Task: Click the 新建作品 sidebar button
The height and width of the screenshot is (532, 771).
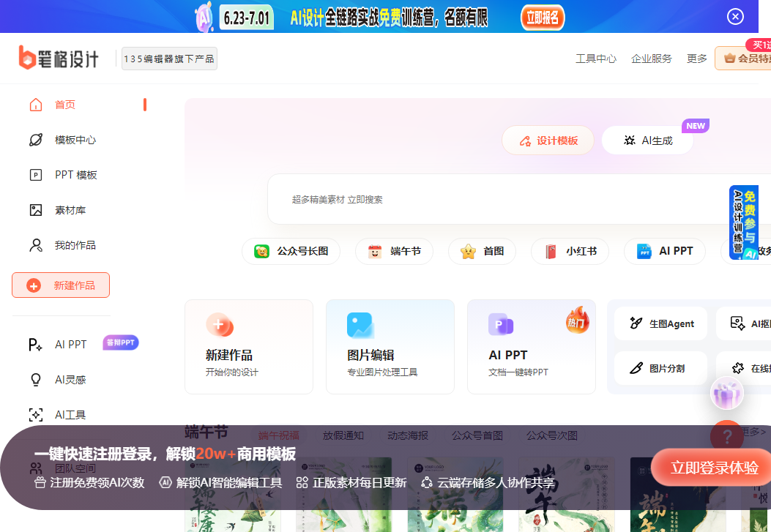Action: [61, 285]
